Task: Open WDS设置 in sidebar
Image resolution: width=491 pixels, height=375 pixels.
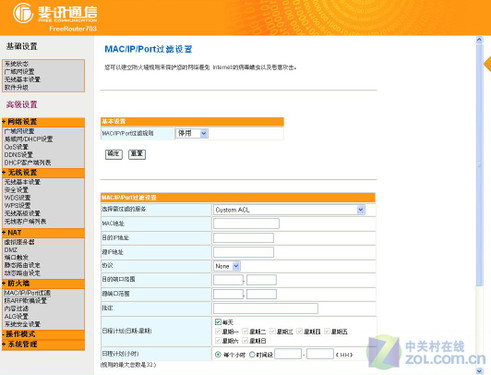Action: coord(17,197)
